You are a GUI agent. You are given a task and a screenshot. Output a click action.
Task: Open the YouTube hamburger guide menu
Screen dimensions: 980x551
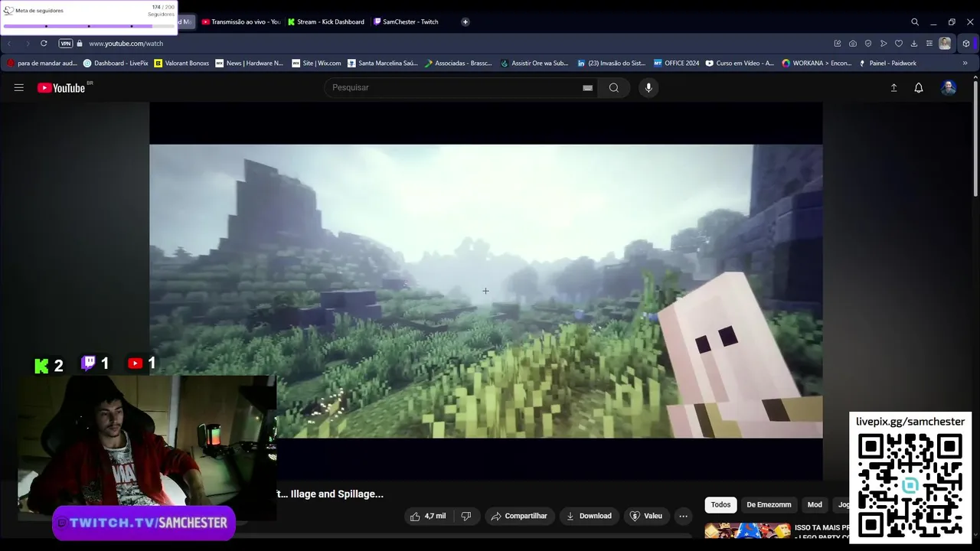pyautogui.click(x=18, y=88)
